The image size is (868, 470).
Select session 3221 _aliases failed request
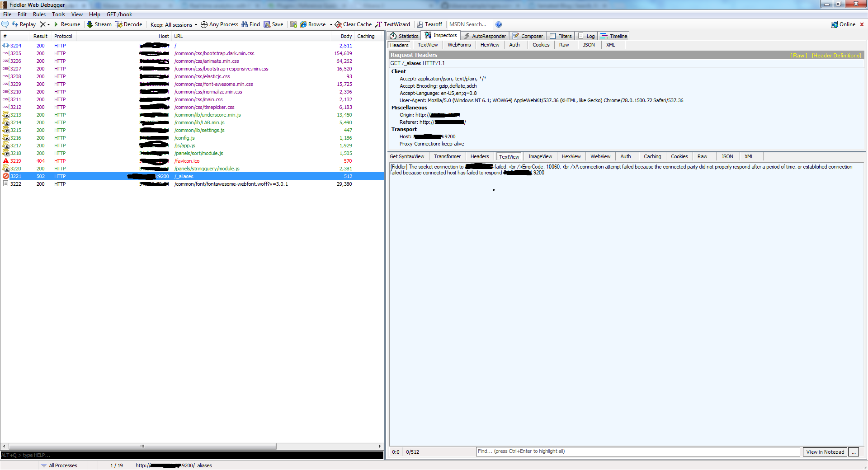[192, 176]
